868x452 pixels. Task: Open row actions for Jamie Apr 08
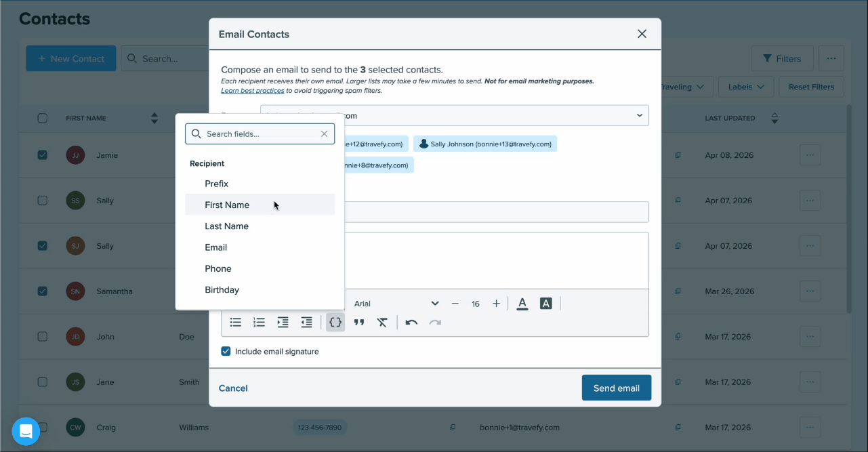810,155
